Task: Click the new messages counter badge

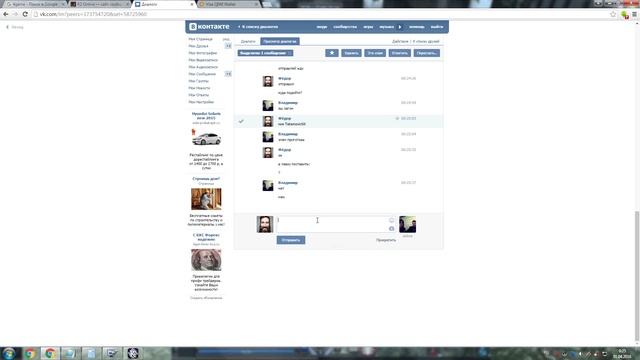Action: [x=228, y=74]
